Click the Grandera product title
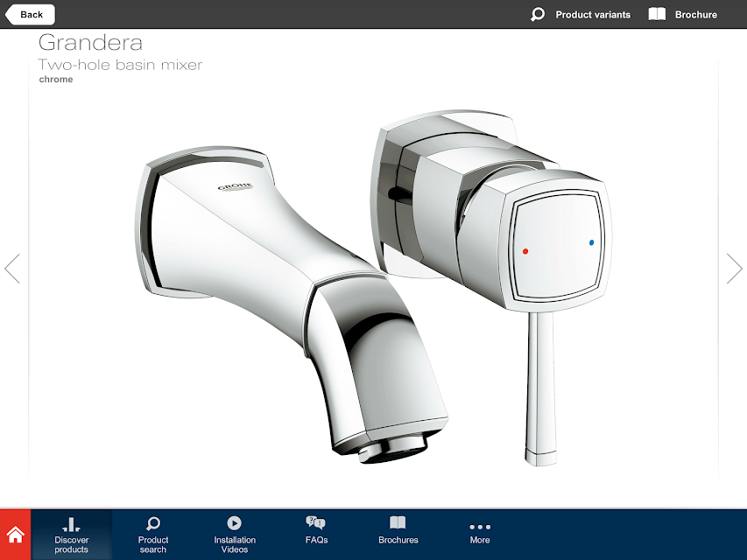 [90, 42]
